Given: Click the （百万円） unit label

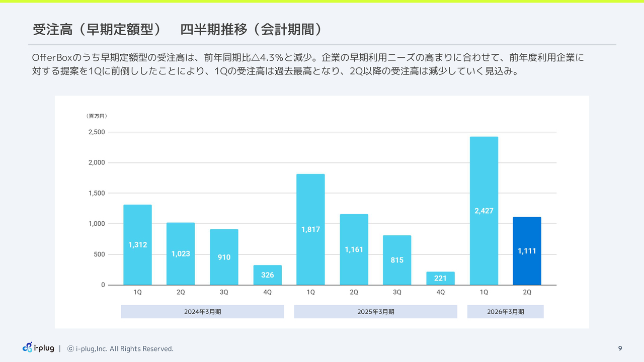Looking at the screenshot, I should [97, 116].
